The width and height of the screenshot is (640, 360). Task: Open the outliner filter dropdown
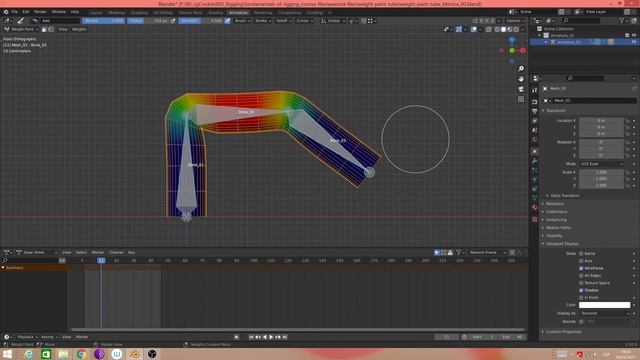point(623,20)
